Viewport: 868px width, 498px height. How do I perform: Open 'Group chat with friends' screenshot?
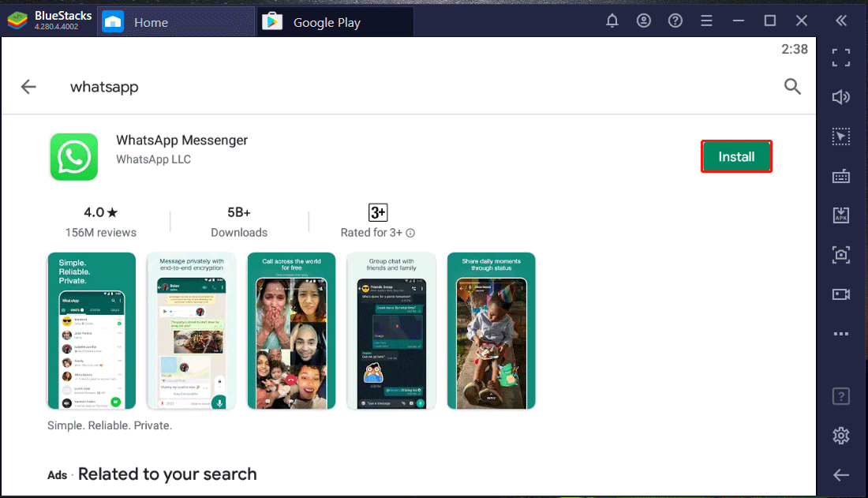pos(391,331)
